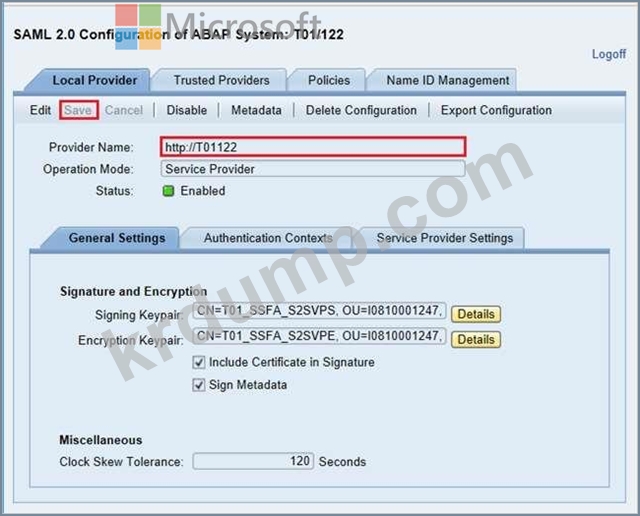This screenshot has height=516, width=640.
Task: Click the Edit toolbar button
Action: tap(40, 110)
